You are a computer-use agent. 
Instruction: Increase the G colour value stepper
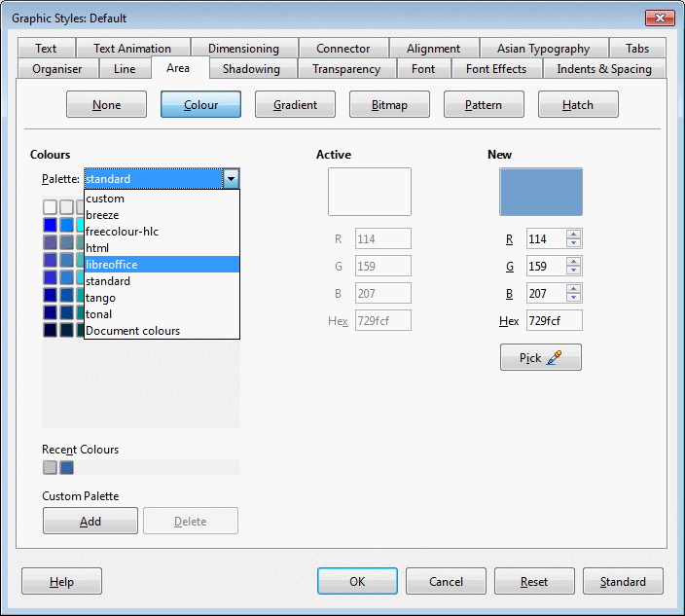[574, 262]
